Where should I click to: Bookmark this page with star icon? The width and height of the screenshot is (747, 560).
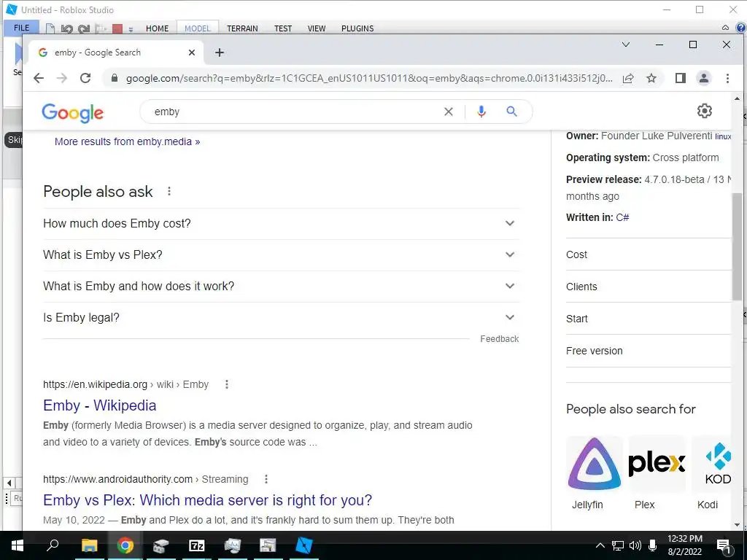[x=651, y=78]
